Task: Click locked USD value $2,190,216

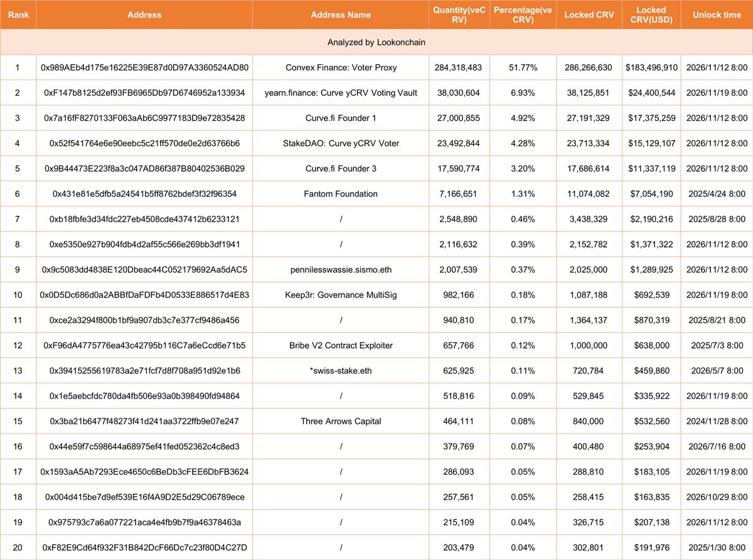Action: 651,219
